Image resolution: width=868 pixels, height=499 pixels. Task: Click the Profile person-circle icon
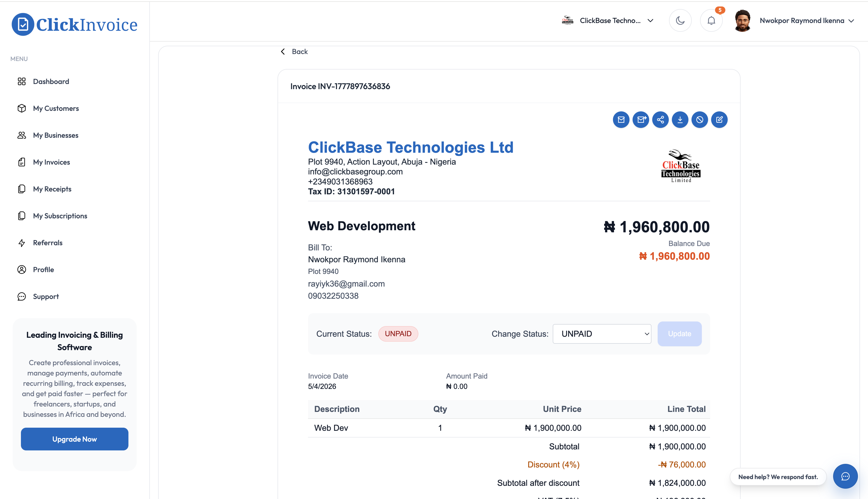pos(22,270)
